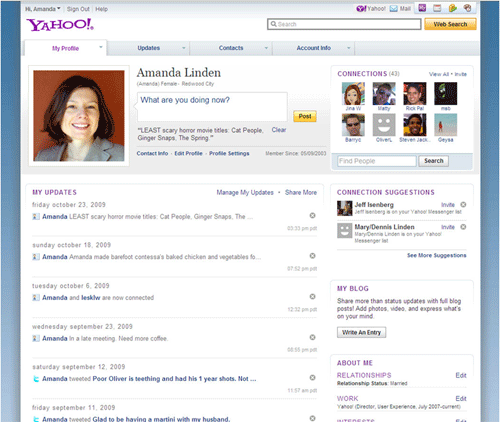Click Twitter icon beside Poor Oliver tweet
The width and height of the screenshot is (500, 422).
tap(36, 379)
